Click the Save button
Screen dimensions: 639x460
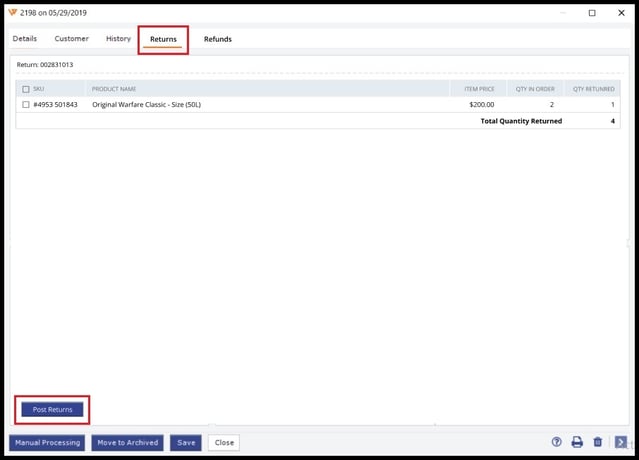(x=184, y=442)
